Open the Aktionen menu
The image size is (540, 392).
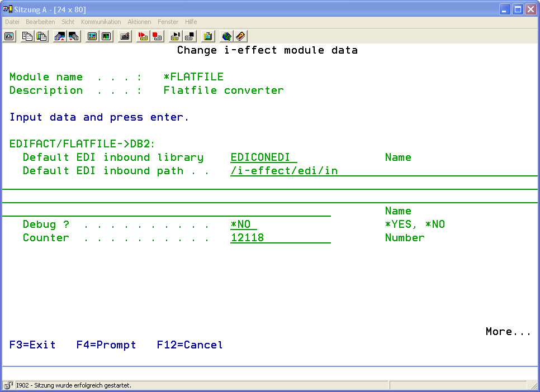coord(139,22)
